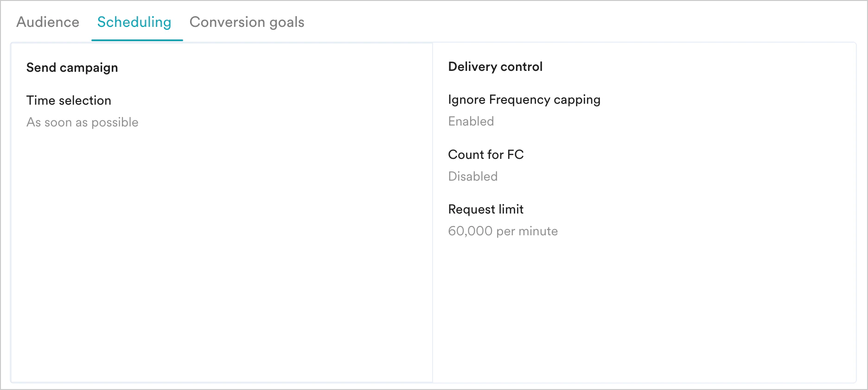Screen dimensions: 868x390
Task: Click the Request limit setting
Action: pyautogui.click(x=485, y=209)
